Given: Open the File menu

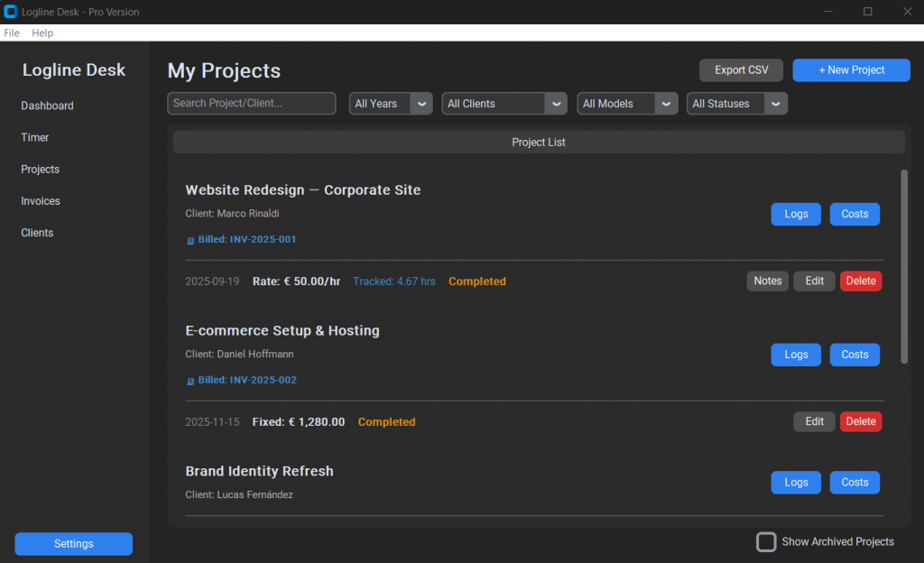Looking at the screenshot, I should pos(12,32).
